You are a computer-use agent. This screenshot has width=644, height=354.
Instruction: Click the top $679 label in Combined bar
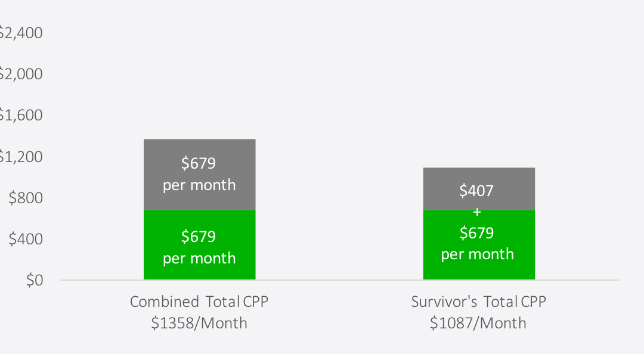199,163
